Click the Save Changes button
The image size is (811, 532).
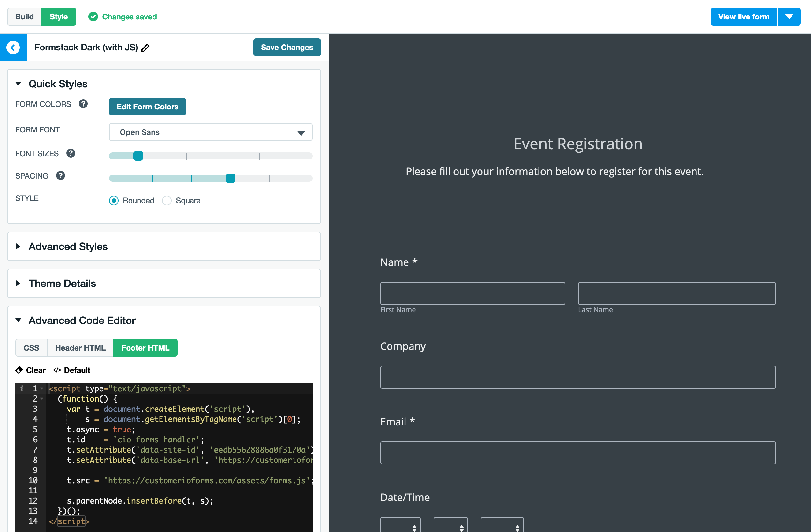[287, 48]
